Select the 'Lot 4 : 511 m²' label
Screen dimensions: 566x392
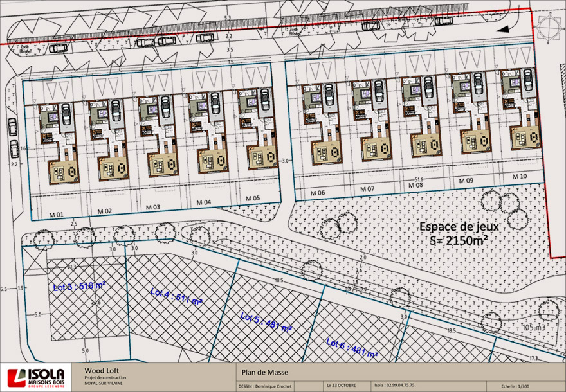176,297
